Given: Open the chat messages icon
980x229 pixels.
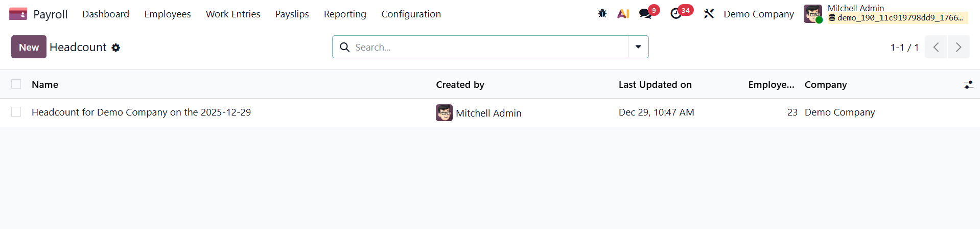Looking at the screenshot, I should point(645,14).
